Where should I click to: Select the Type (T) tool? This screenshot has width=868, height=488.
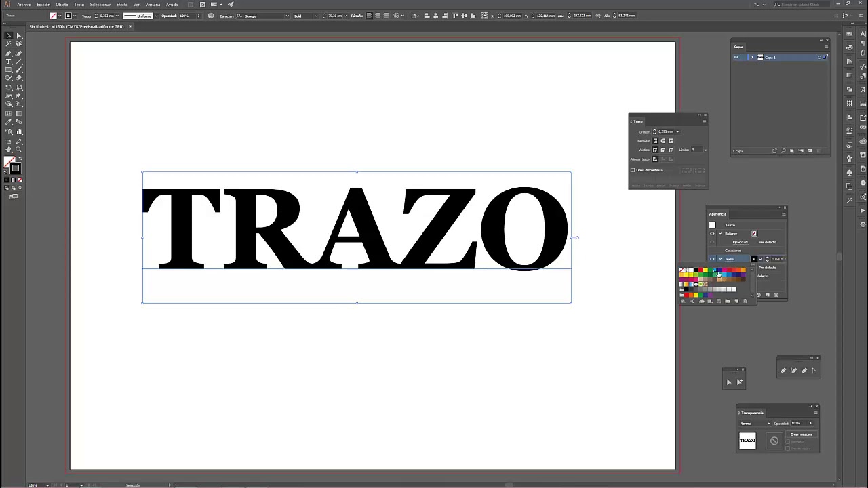click(9, 61)
